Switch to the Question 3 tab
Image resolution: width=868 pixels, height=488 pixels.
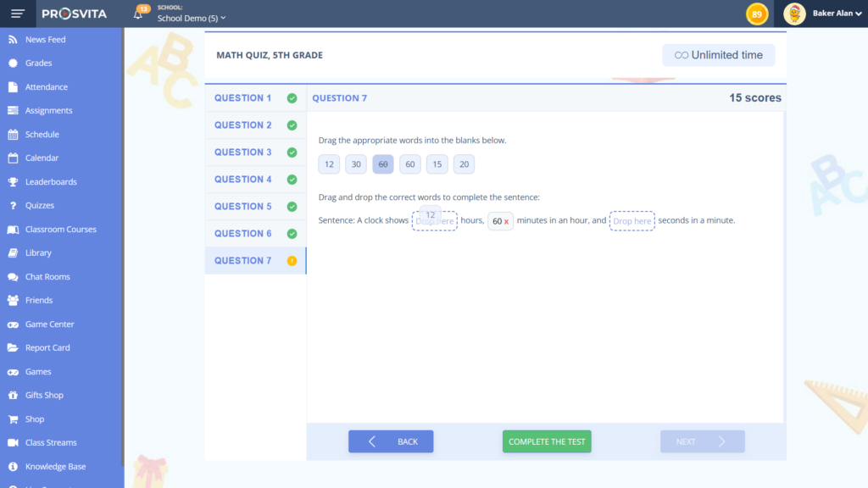tap(243, 152)
